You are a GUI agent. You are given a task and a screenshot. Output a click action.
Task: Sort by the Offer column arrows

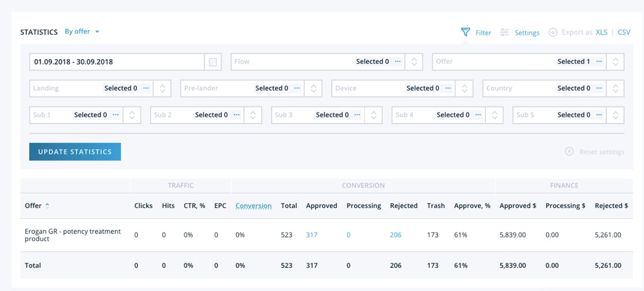click(47, 205)
